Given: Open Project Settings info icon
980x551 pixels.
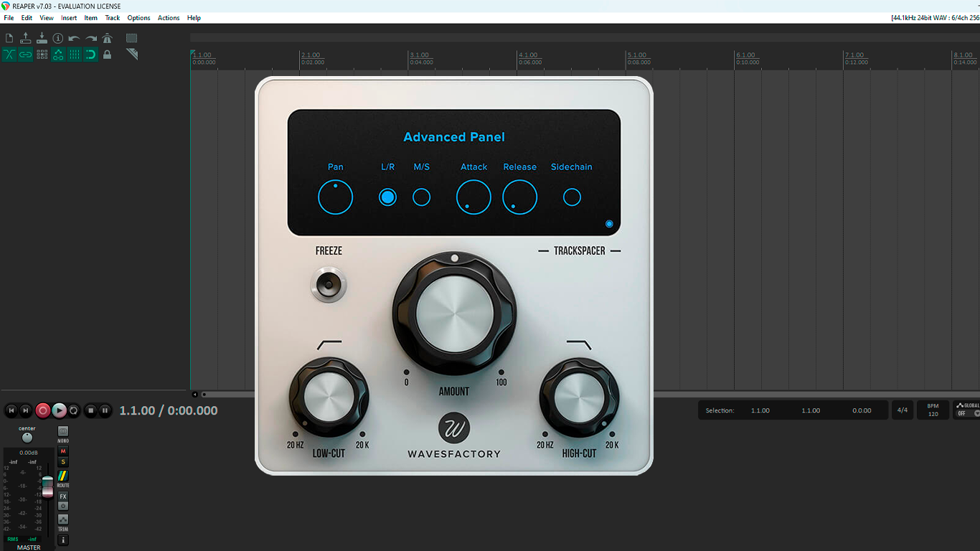Looking at the screenshot, I should point(58,38).
